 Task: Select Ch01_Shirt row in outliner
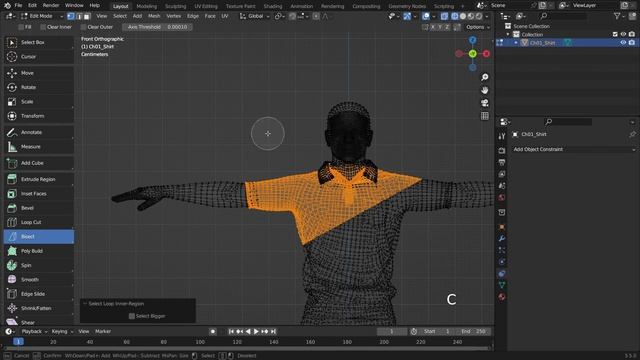[x=567, y=42]
